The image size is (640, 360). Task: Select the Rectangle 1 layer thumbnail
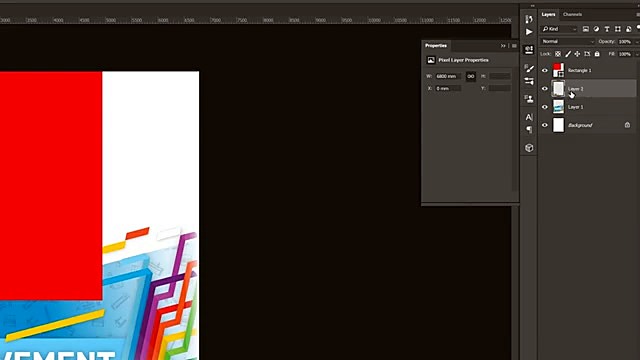click(558, 70)
